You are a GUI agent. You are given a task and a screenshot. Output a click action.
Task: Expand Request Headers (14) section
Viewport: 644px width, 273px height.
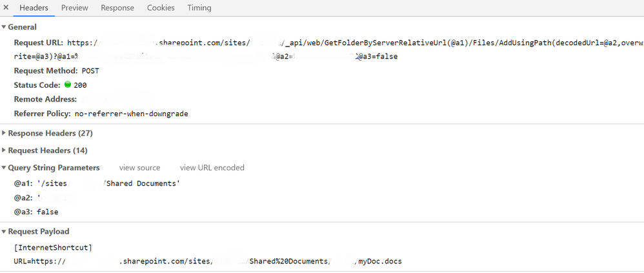click(x=45, y=150)
